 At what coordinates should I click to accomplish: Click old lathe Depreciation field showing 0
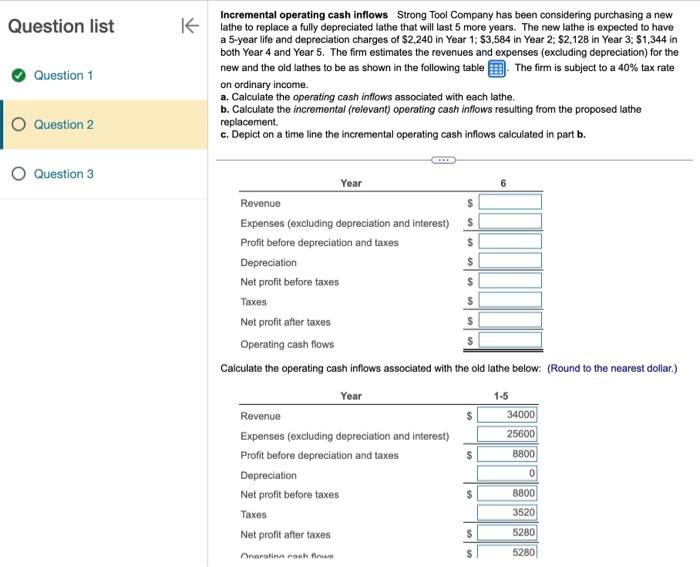tap(507, 473)
